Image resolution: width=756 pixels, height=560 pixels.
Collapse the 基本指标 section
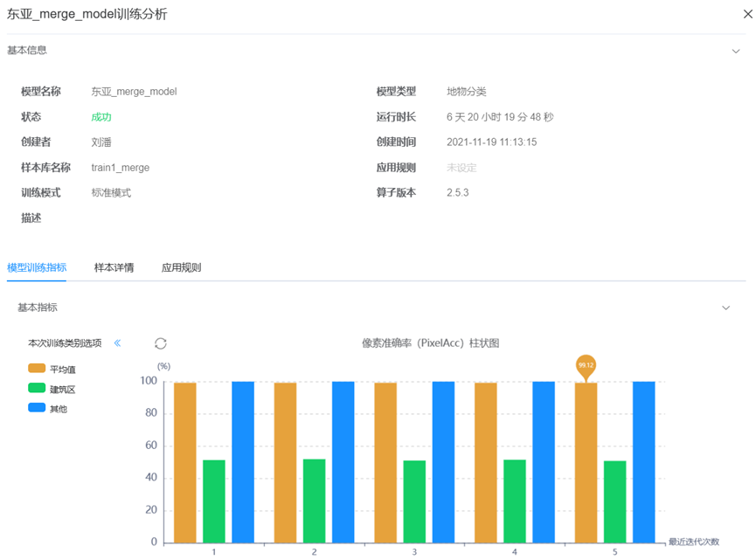(725, 308)
